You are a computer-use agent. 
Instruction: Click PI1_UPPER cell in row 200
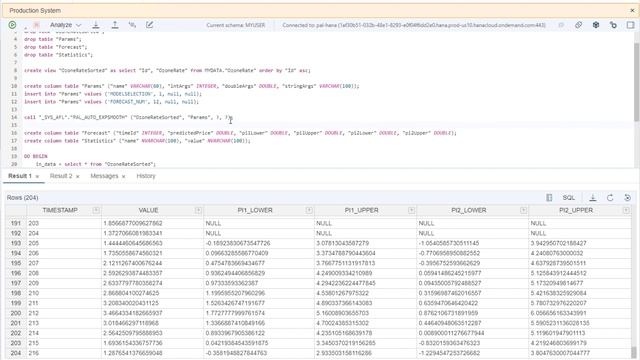point(365,313)
